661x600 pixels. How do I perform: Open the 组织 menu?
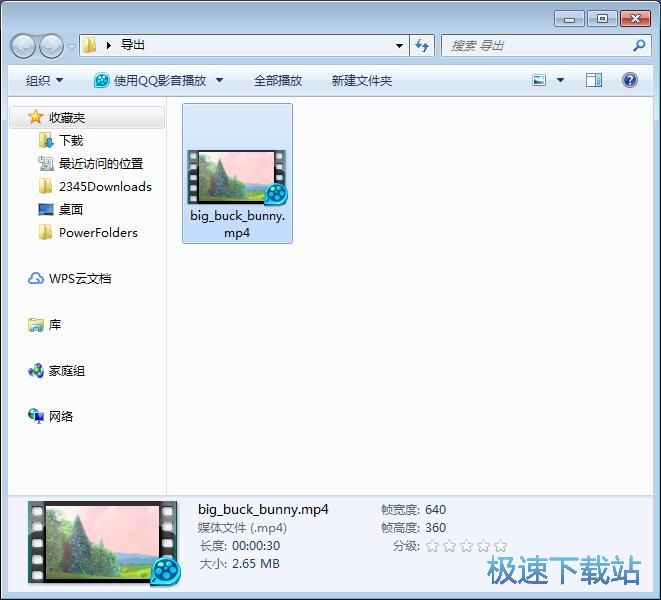[x=44, y=80]
